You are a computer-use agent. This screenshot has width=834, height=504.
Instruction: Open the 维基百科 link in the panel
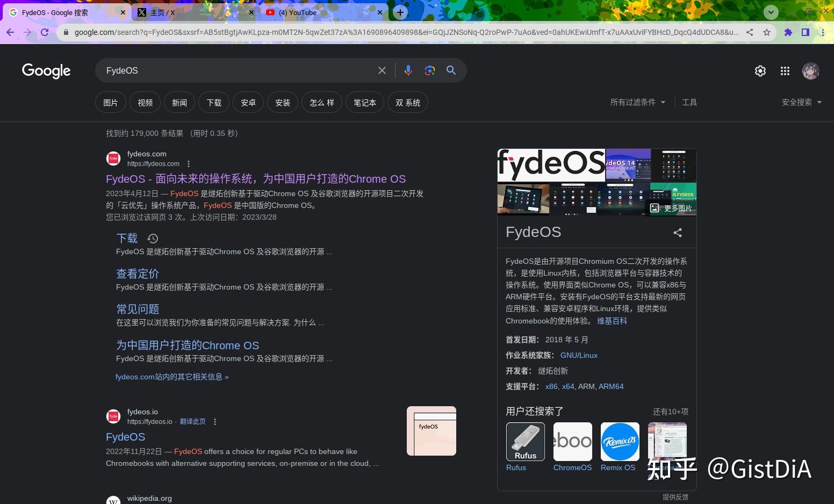coord(612,321)
